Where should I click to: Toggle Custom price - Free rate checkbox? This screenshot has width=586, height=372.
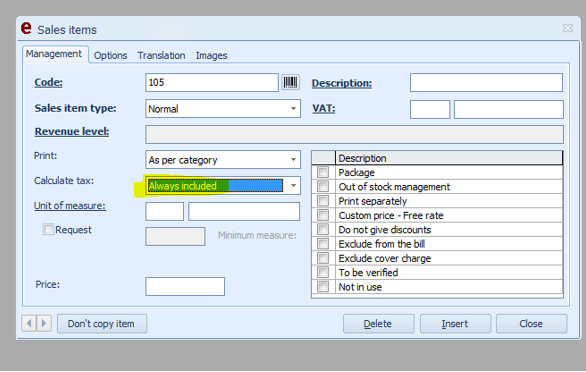323,215
